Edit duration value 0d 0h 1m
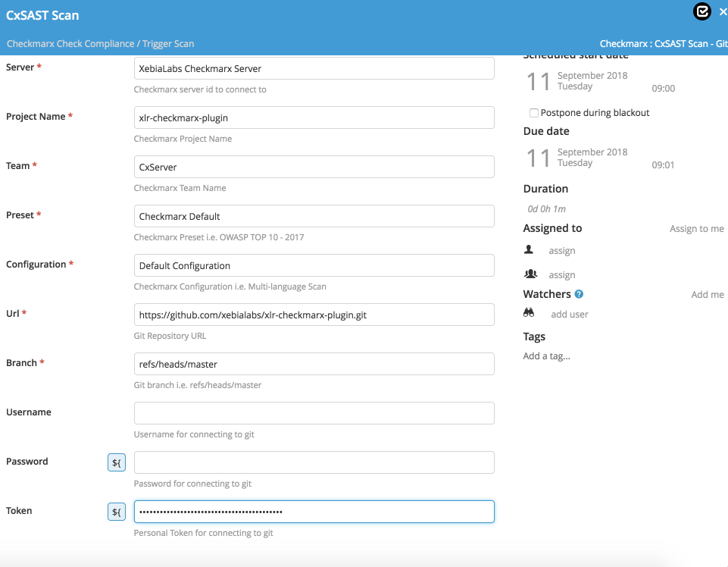 (x=546, y=209)
